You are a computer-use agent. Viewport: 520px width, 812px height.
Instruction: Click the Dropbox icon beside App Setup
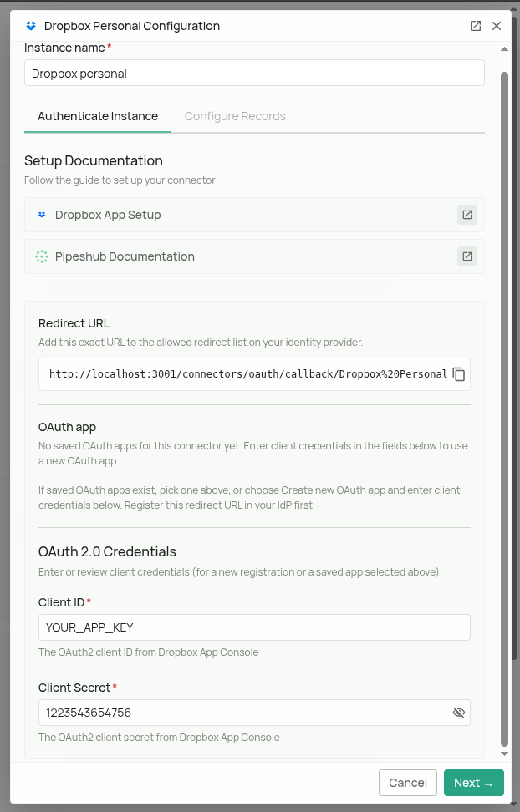[42, 215]
